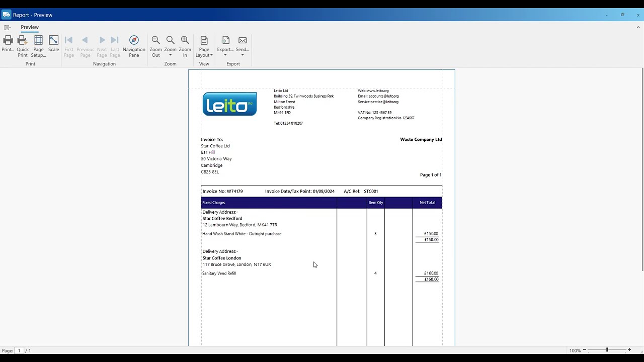Viewport: 644px width, 362px height.
Task: Open the Send... dropdown
Action: pos(243,46)
